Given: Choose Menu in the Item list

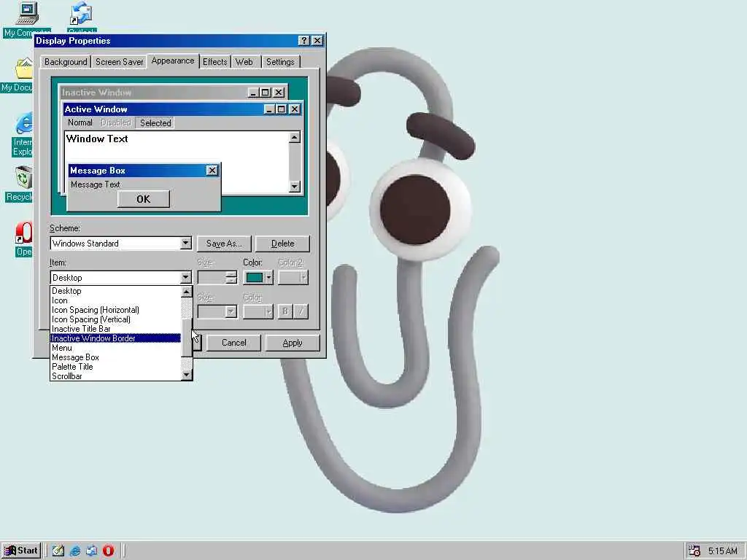Looking at the screenshot, I should [116, 348].
